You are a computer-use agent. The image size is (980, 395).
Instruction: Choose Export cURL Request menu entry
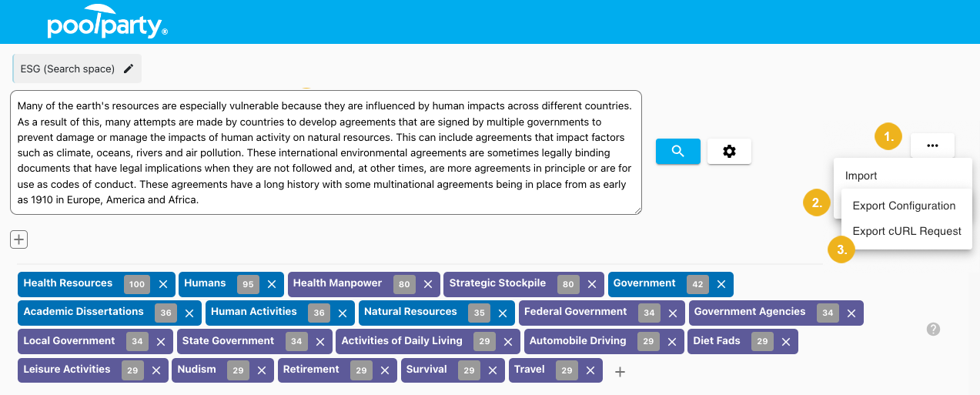pyautogui.click(x=907, y=231)
